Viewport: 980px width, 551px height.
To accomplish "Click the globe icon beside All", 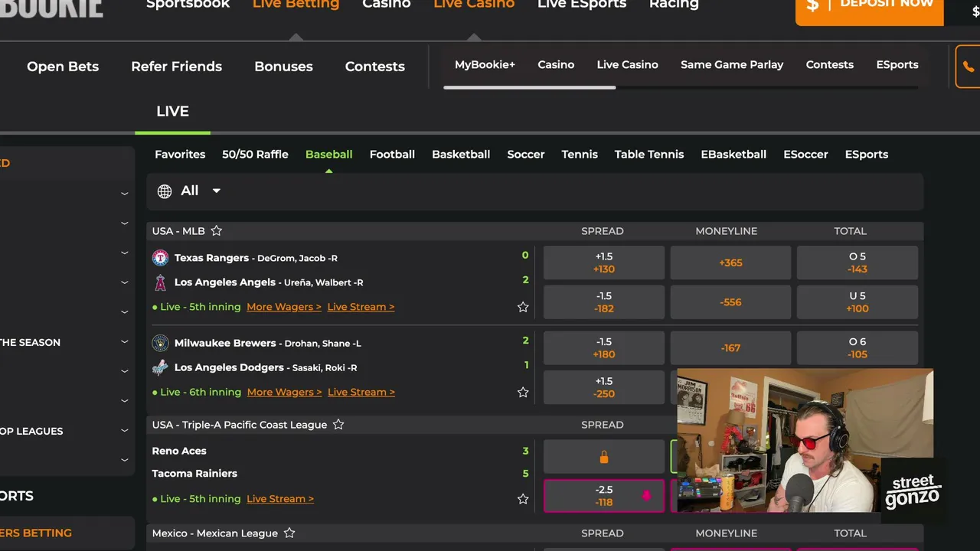I will point(165,191).
